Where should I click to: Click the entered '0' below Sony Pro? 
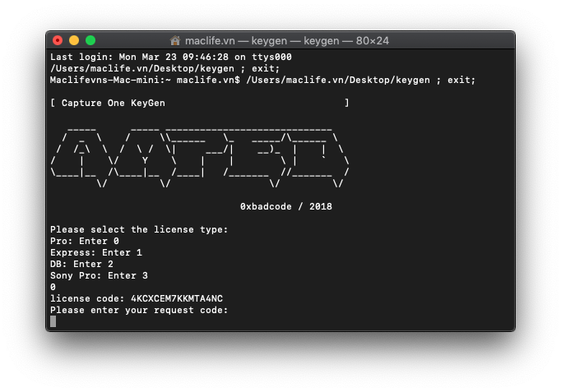coord(53,287)
